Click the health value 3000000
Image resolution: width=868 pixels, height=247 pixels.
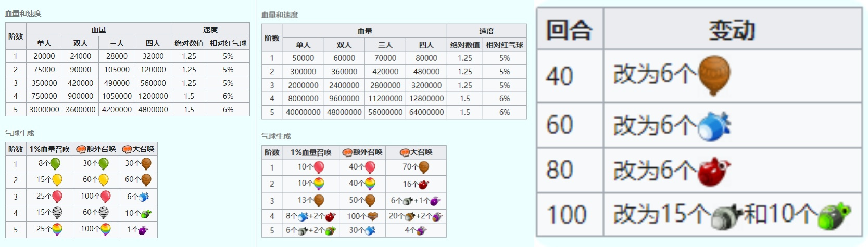[x=44, y=110]
